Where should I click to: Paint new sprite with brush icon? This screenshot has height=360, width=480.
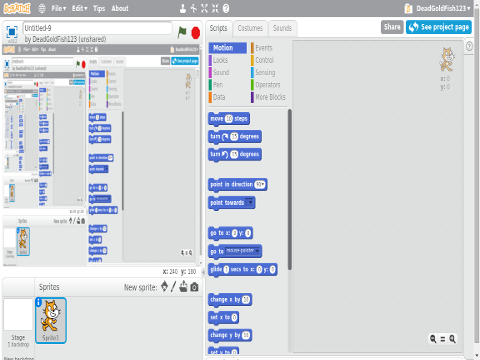(173, 286)
